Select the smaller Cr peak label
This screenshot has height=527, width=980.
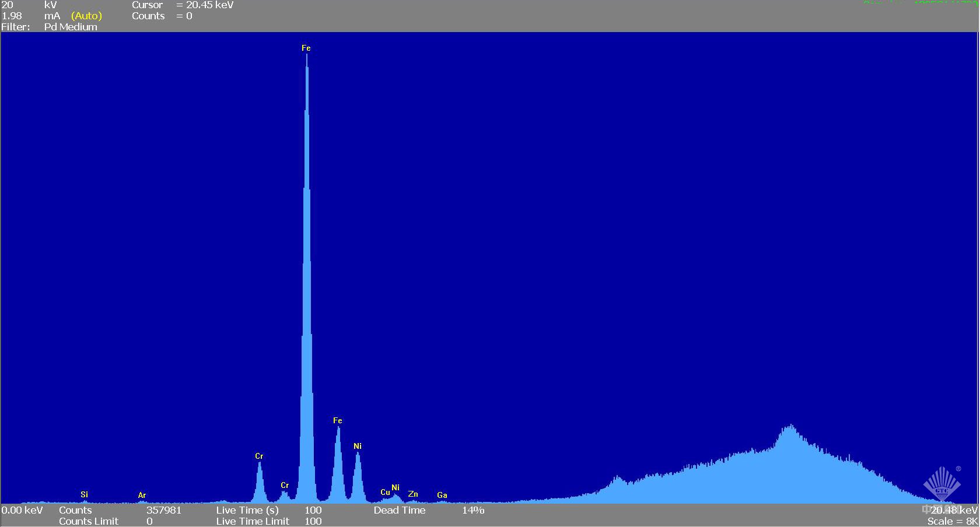click(285, 485)
